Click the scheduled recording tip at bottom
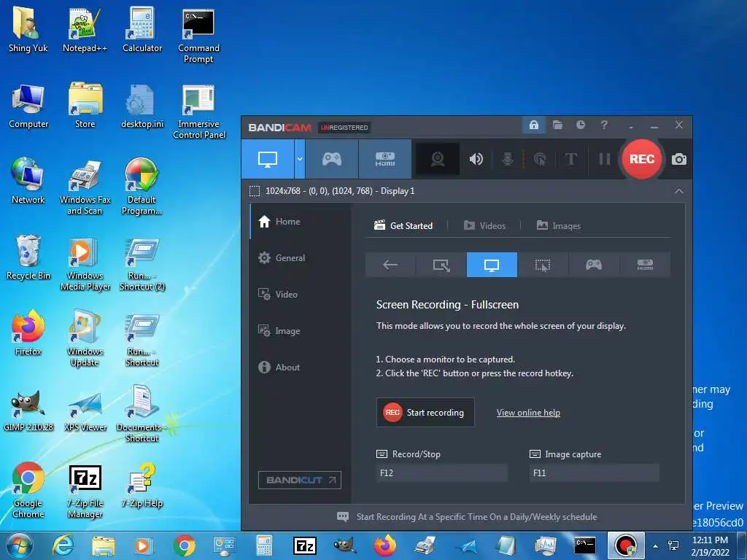The height and width of the screenshot is (560, 747). [x=467, y=517]
